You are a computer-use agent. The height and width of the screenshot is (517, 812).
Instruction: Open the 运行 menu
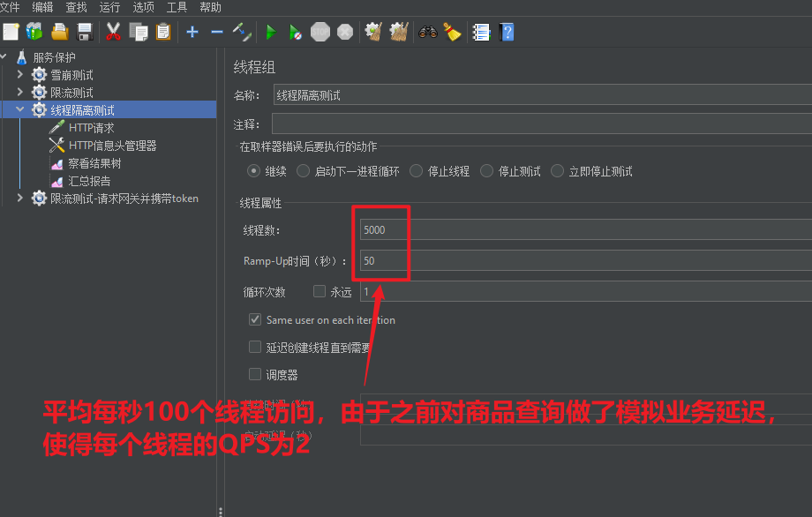click(x=109, y=7)
